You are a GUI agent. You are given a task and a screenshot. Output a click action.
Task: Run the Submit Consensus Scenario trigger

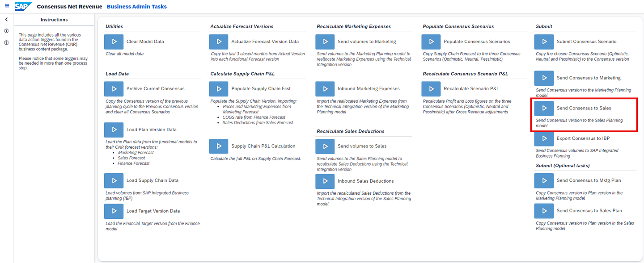544,42
